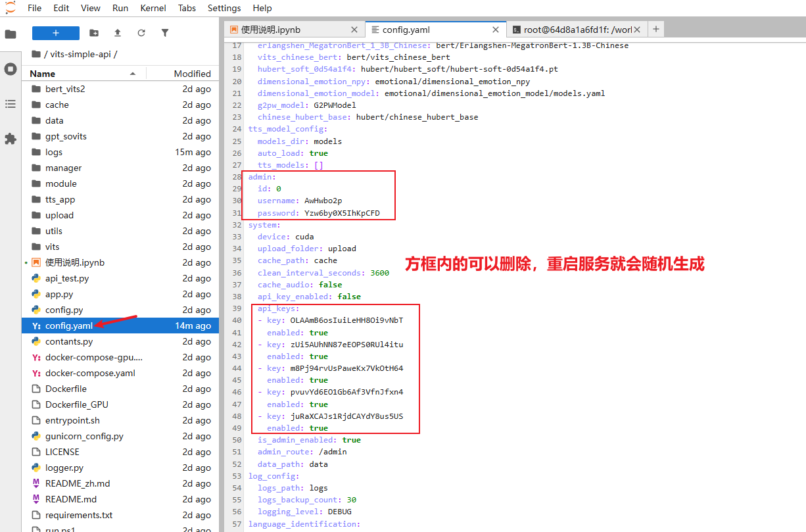Open the Settings menu
This screenshot has height=532, width=806.
(224, 8)
